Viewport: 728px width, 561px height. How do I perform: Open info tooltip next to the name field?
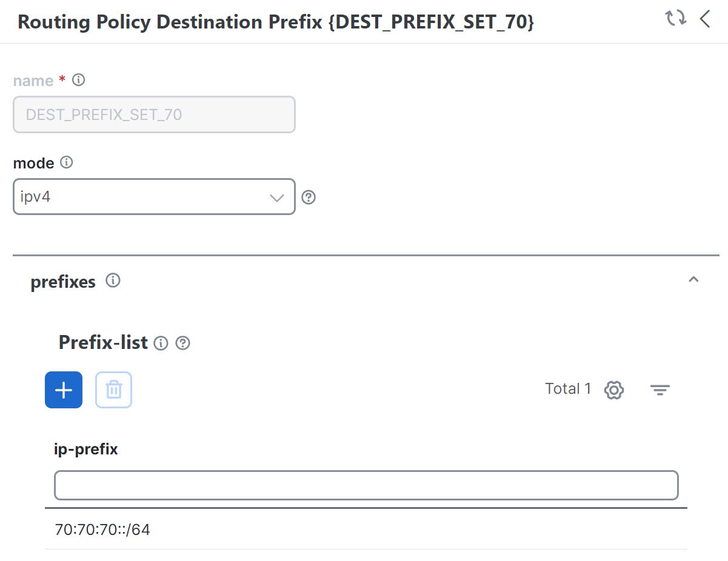78,79
